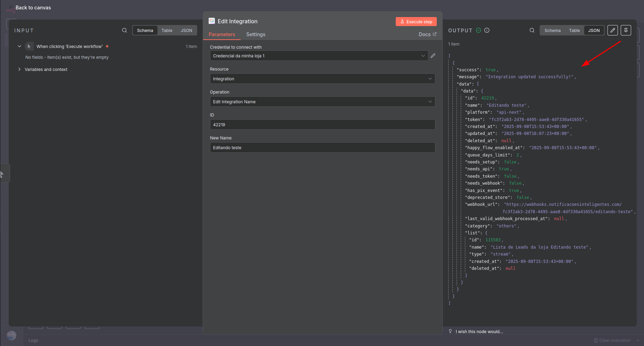
Task: Expand the logs panel chevron
Action: click(x=638, y=340)
